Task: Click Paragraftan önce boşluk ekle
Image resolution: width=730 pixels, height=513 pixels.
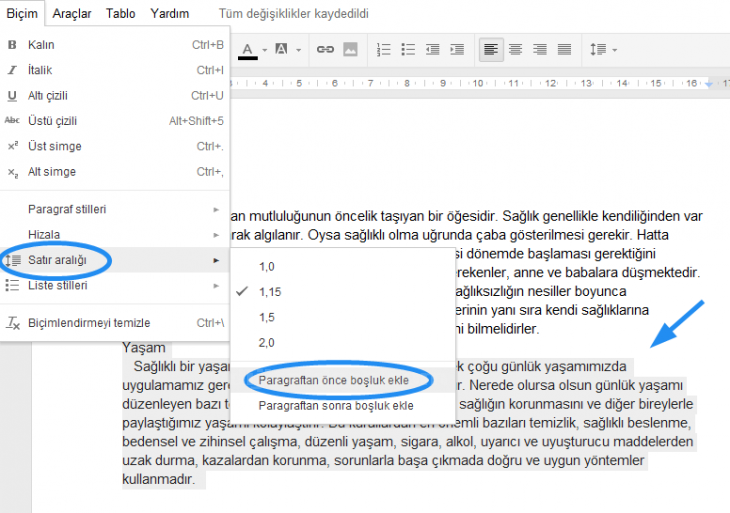Action: click(335, 381)
